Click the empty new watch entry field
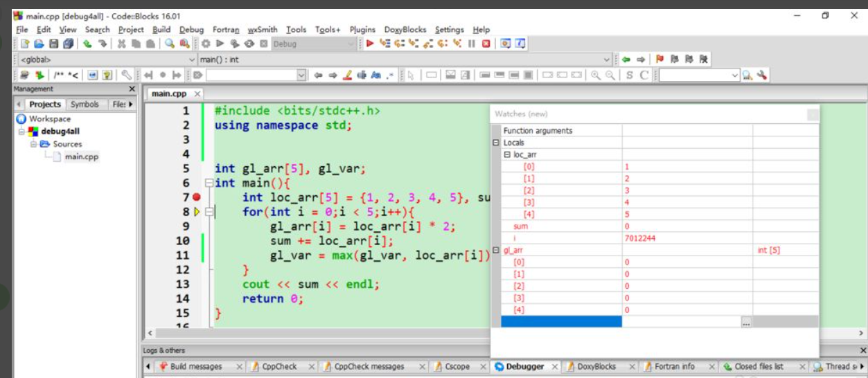The image size is (868, 378). pos(561,322)
